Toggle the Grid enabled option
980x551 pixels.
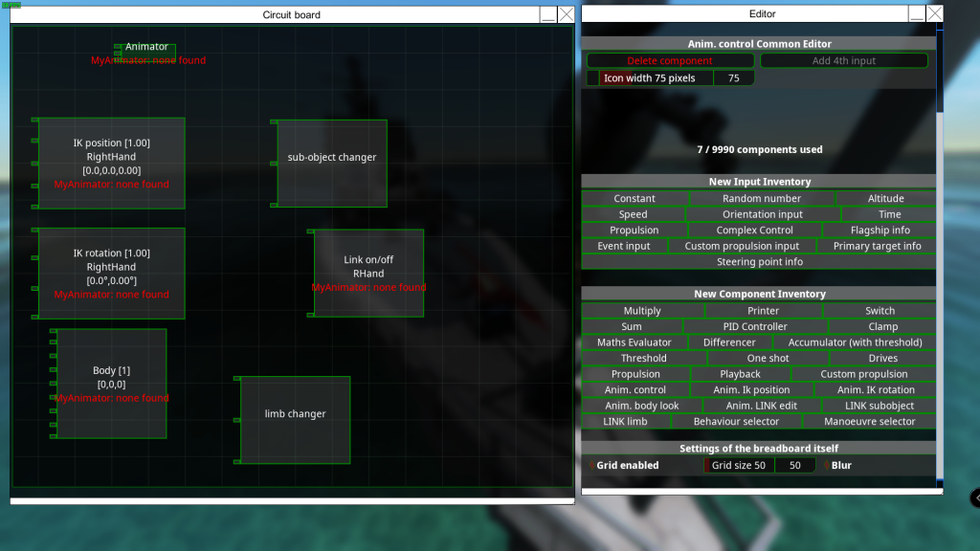627,466
